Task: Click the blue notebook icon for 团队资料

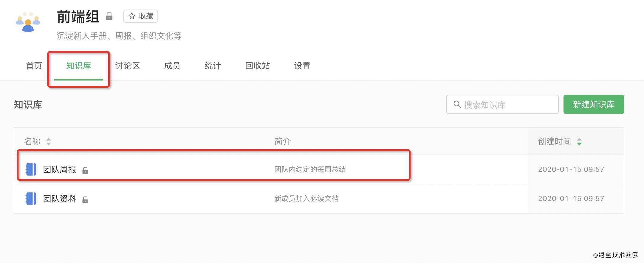Action: click(x=31, y=199)
